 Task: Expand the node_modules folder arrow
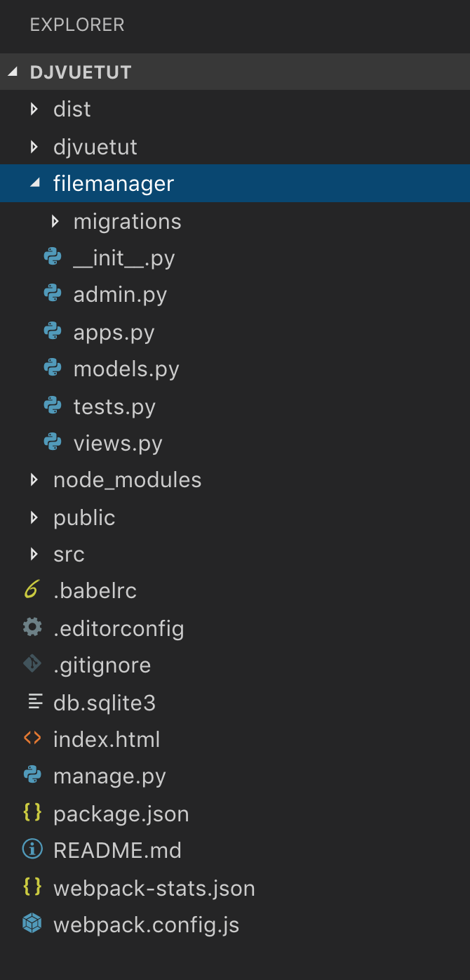34,480
